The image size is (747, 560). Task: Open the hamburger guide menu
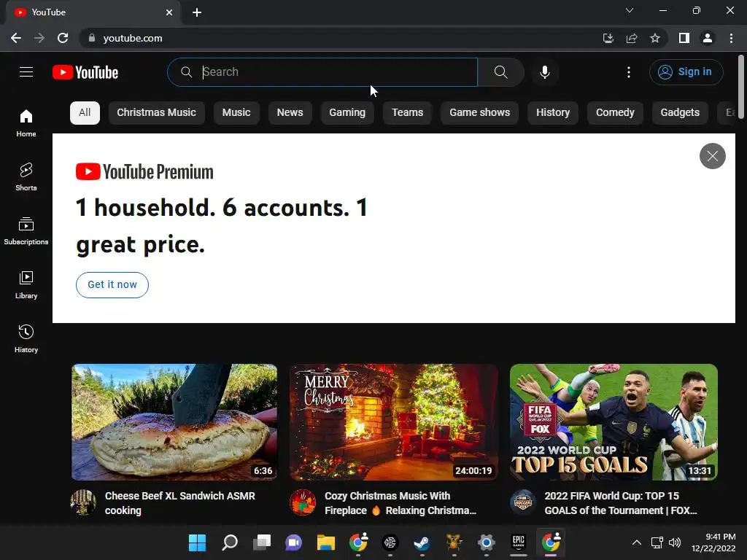[26, 72]
